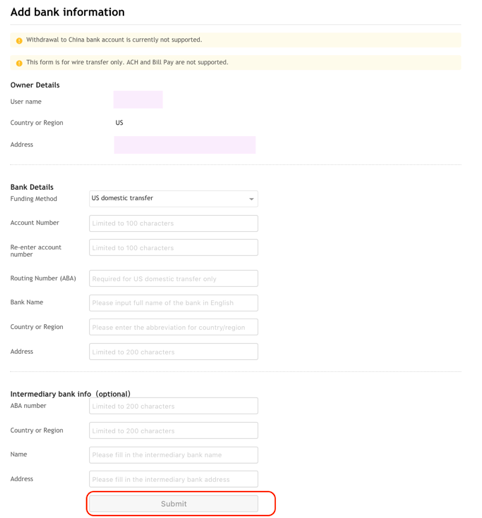Click the Bank Details Address field

pos(173,352)
